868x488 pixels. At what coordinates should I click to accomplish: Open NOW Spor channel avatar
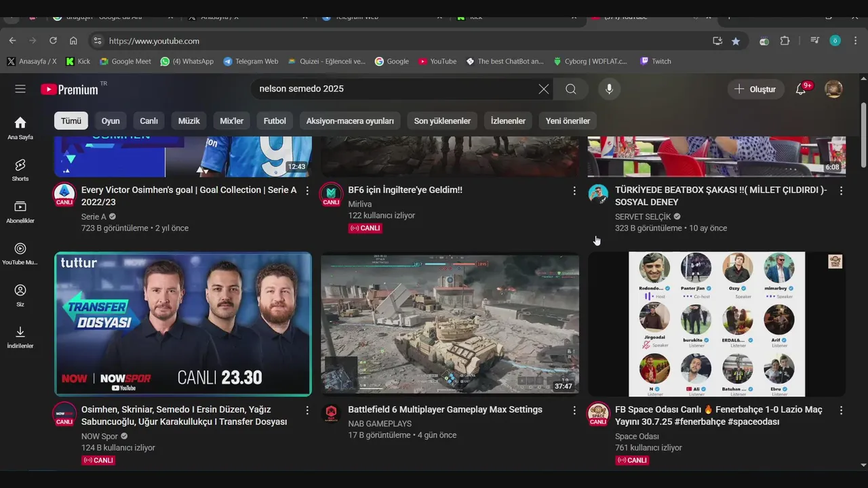point(64,414)
